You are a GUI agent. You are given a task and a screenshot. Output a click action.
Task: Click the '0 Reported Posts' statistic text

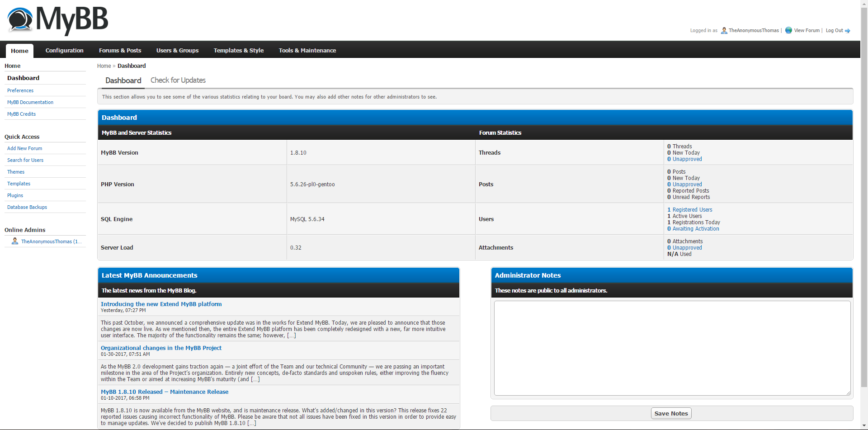[688, 191]
